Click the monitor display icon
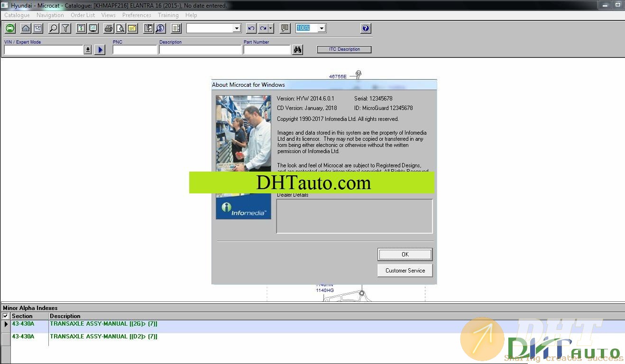This screenshot has height=364, width=625. point(93,28)
